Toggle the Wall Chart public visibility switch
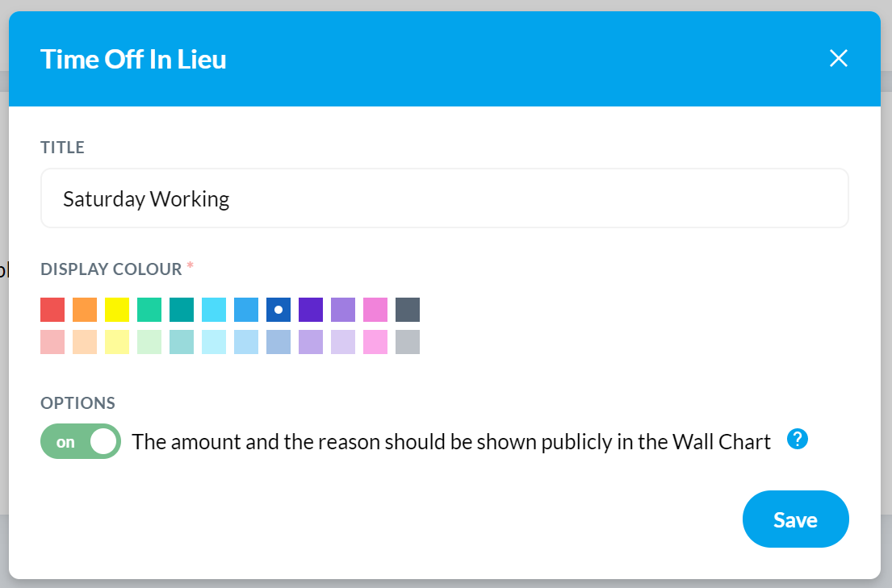The height and width of the screenshot is (588, 892). click(81, 441)
